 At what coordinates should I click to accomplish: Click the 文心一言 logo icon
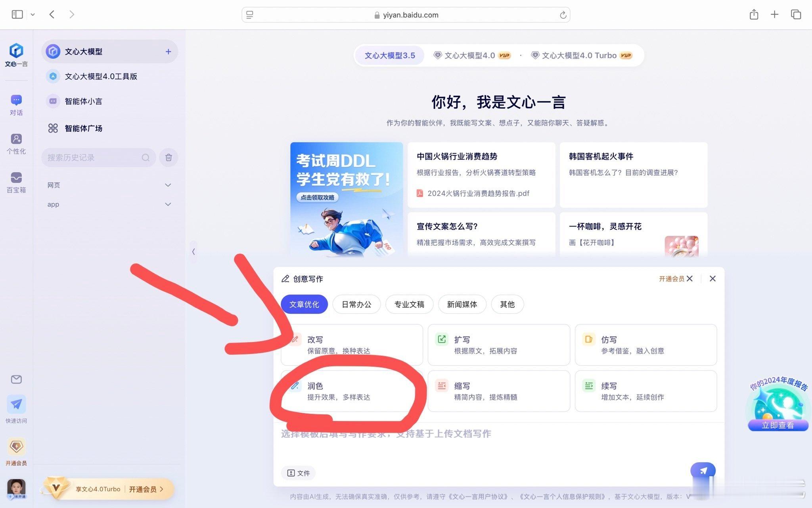click(16, 51)
